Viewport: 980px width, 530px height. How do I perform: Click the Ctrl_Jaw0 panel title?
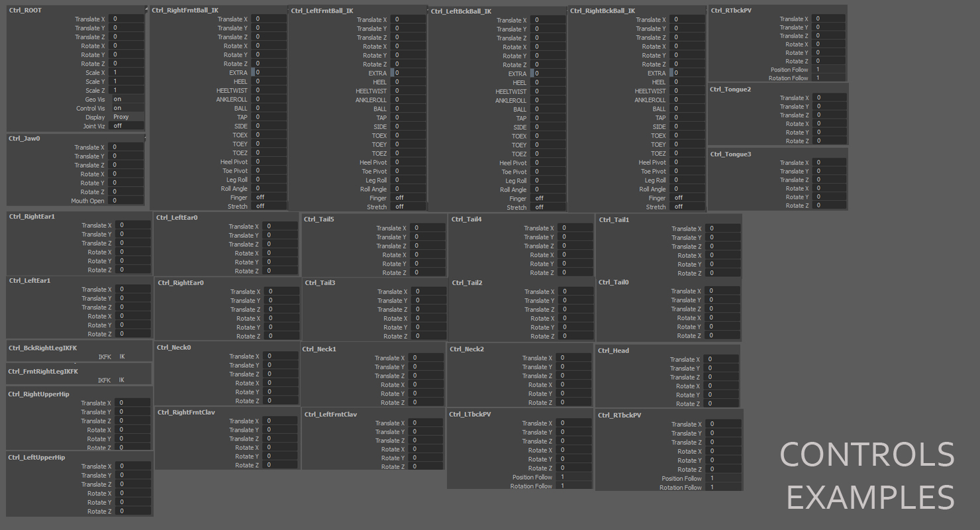click(x=24, y=138)
